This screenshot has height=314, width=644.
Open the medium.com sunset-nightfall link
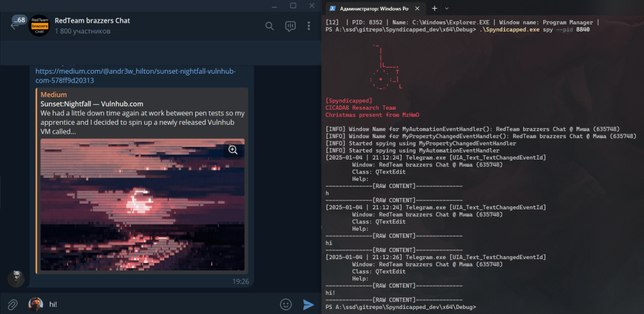coord(135,76)
